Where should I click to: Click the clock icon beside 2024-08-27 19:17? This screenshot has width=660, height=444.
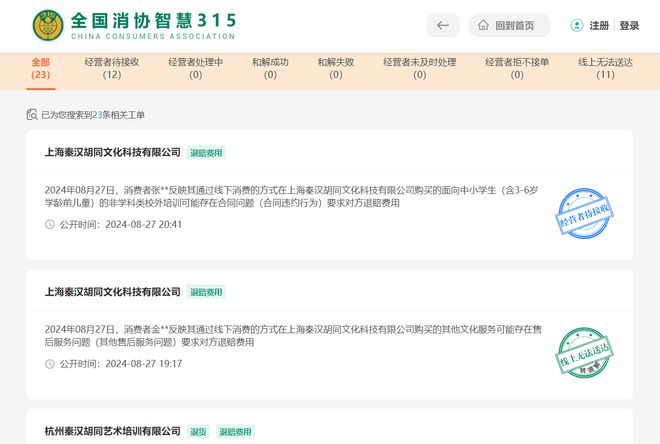(x=50, y=364)
